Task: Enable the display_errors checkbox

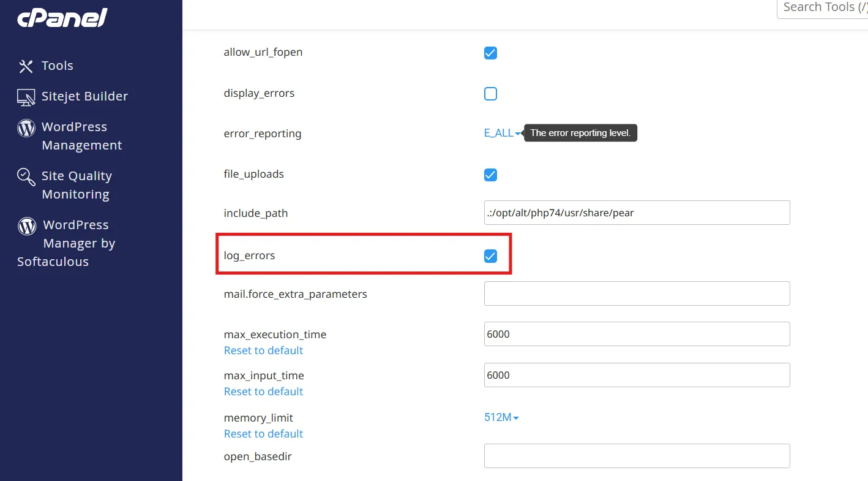Action: click(490, 94)
